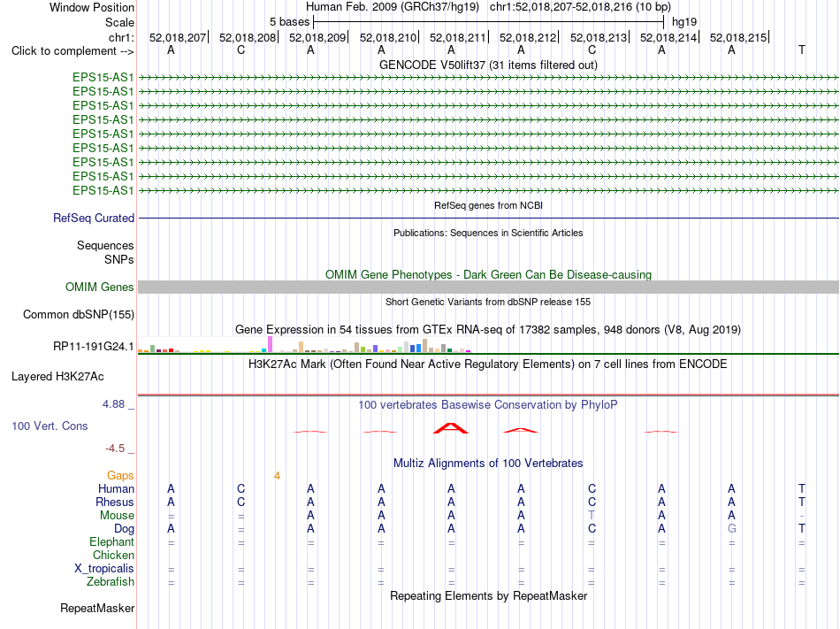Click the RP11-191G24.1 GTEx gene label
Viewport: 840px width, 629px height.
click(93, 347)
